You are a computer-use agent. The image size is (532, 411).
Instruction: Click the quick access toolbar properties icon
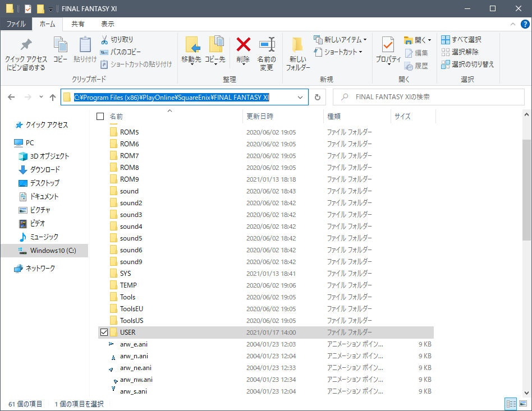click(28, 8)
